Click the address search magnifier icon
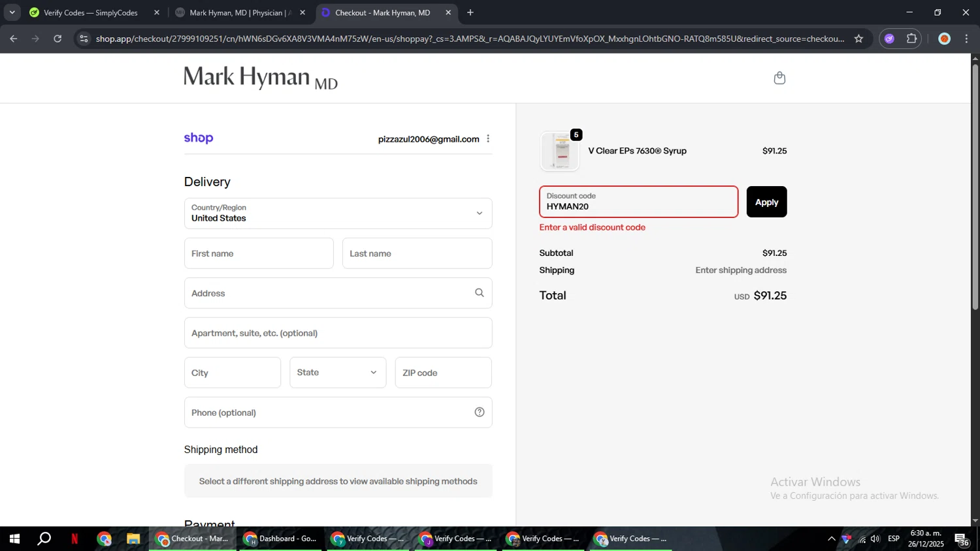Image resolution: width=980 pixels, height=551 pixels. 479,293
